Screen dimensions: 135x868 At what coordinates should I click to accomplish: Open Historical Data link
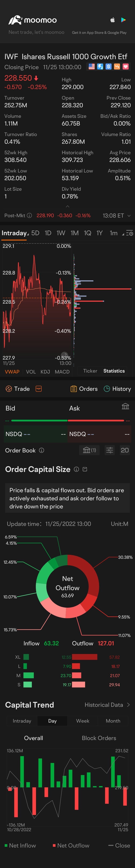(x=107, y=705)
